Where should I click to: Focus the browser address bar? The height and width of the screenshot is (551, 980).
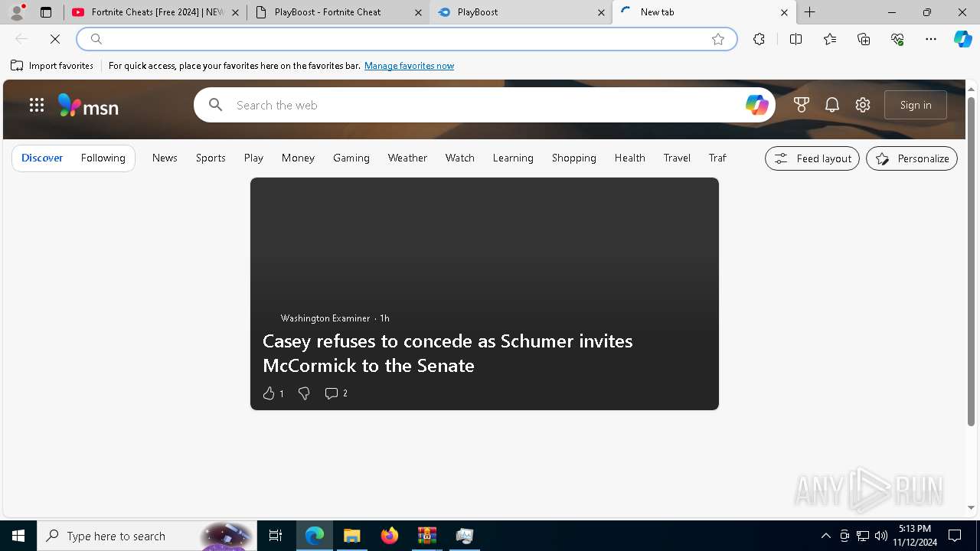tap(406, 39)
